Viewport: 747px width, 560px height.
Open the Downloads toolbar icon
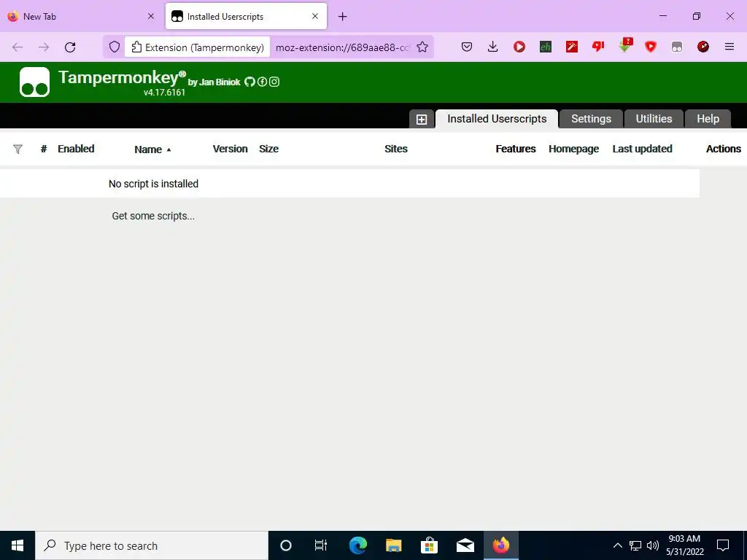492,47
